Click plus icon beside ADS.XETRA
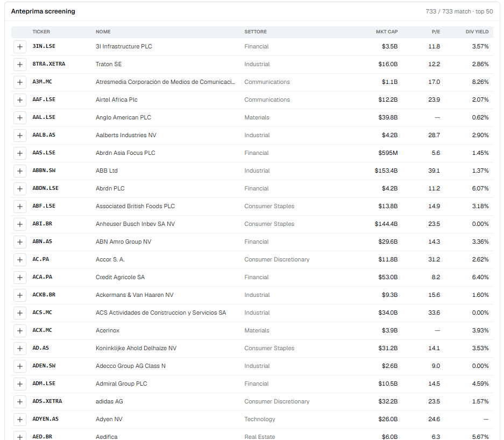This screenshot has width=504, height=440. coord(19,402)
